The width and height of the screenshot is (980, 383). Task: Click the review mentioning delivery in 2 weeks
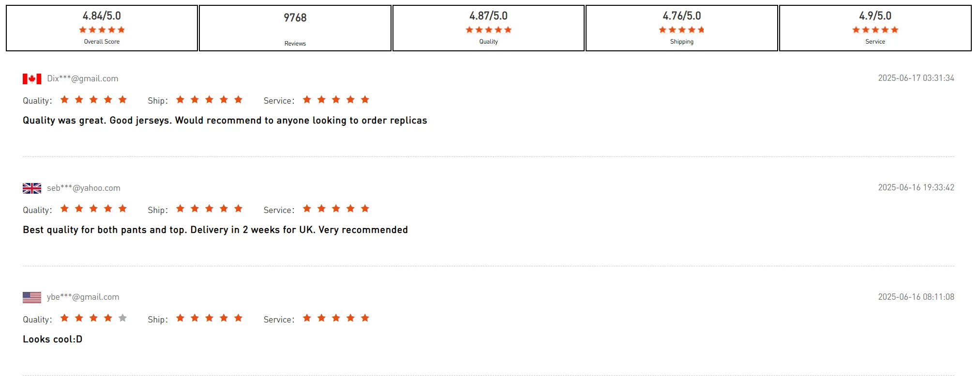tap(215, 230)
